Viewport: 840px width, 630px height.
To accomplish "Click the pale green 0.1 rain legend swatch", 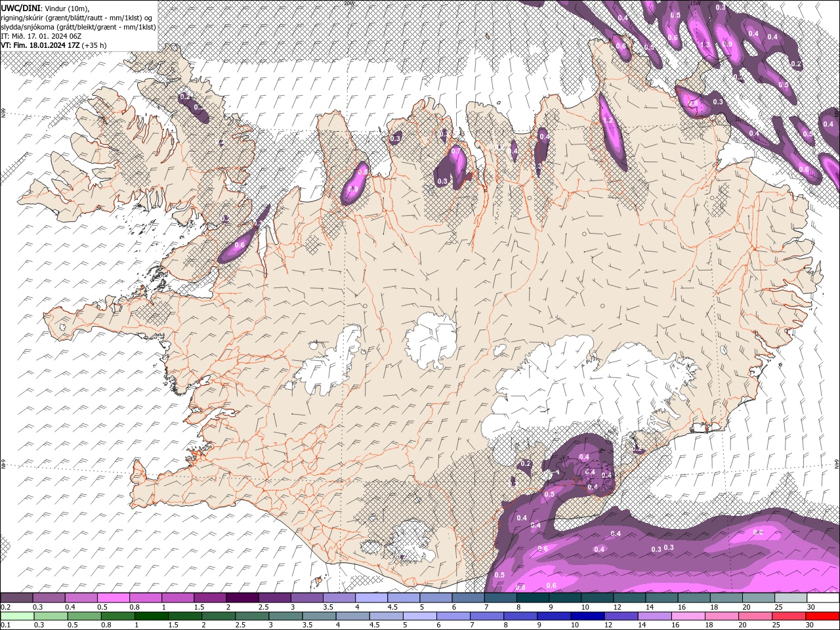I will pos(16,616).
